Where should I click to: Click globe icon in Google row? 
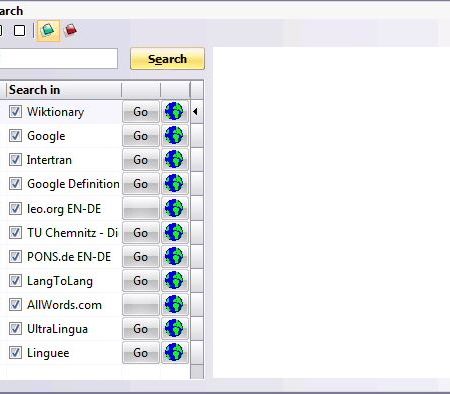(174, 135)
